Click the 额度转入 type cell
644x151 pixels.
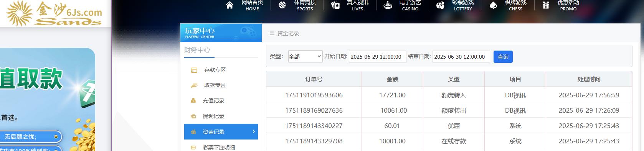click(454, 95)
